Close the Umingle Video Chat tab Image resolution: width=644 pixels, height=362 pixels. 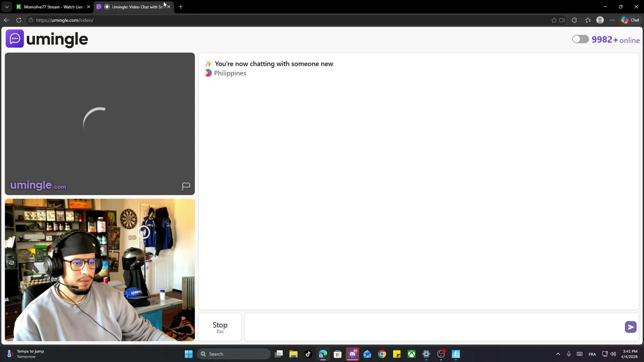tap(169, 7)
